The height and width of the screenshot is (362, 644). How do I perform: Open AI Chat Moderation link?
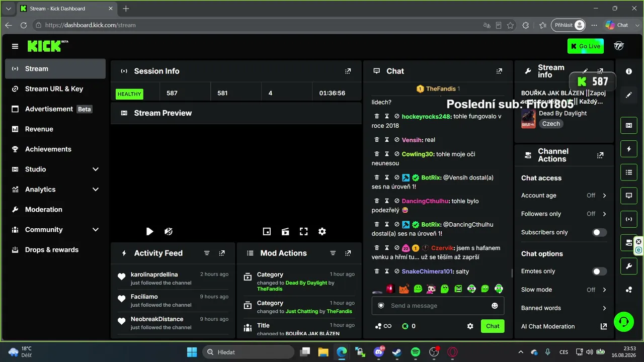564,326
